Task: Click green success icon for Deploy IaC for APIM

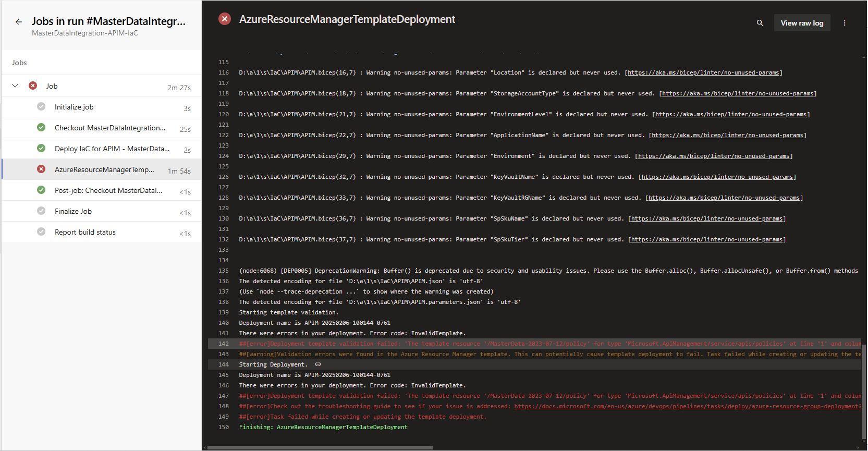Action: pos(41,148)
